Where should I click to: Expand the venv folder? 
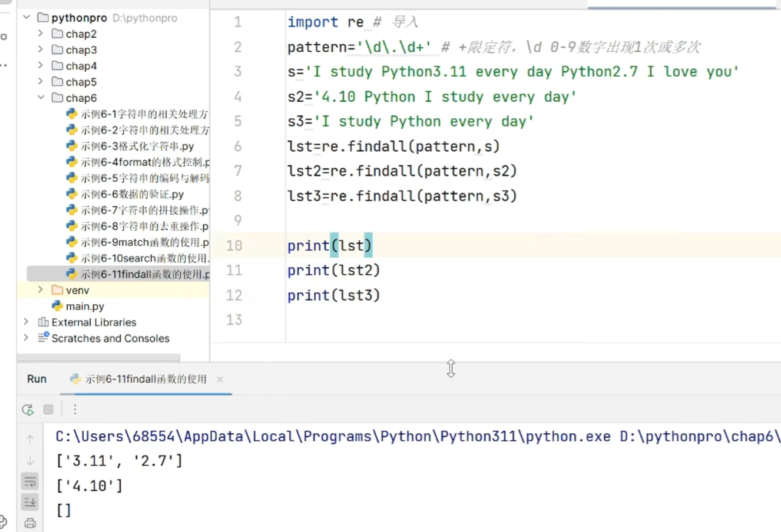(41, 290)
